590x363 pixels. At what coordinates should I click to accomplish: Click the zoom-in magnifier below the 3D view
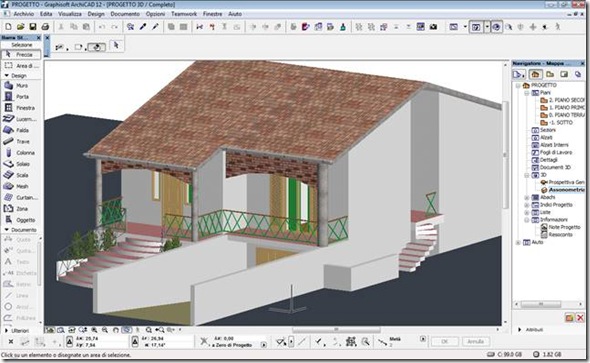coord(94,330)
